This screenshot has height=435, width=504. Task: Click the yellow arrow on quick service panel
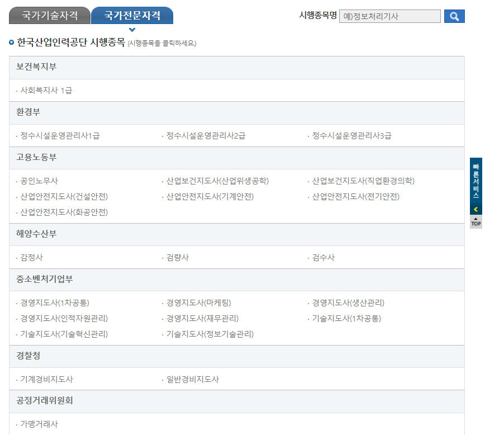(476, 210)
